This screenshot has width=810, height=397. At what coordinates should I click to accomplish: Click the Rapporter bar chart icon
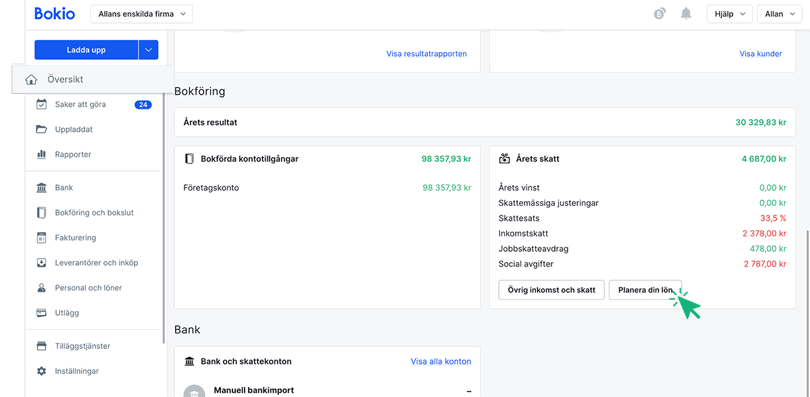pyautogui.click(x=41, y=154)
